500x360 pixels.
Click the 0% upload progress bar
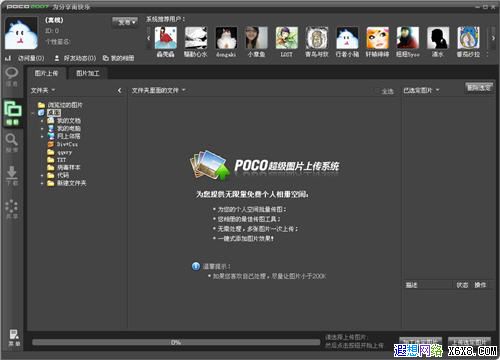tap(176, 342)
